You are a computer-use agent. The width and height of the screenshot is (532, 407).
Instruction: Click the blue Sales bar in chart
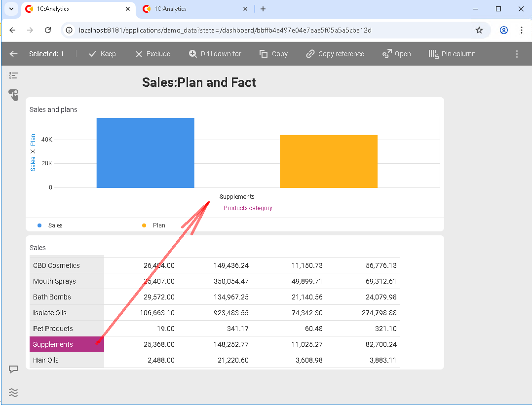tap(145, 153)
